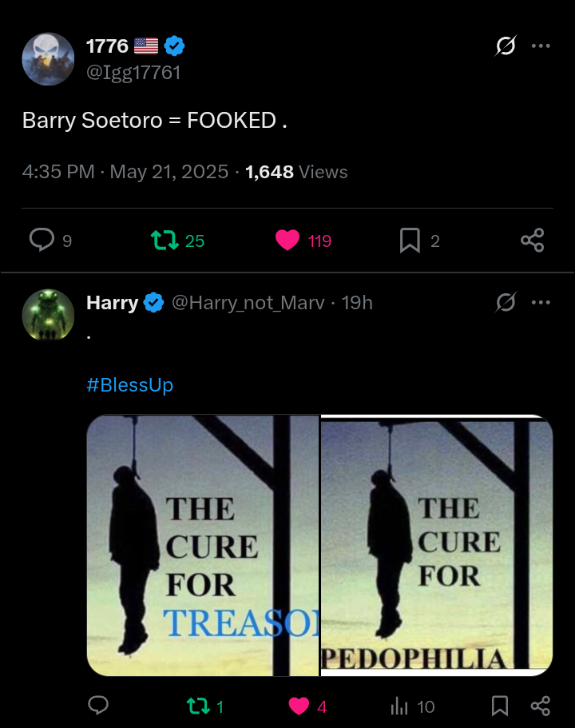Like the post with 119 likes

pos(287,240)
